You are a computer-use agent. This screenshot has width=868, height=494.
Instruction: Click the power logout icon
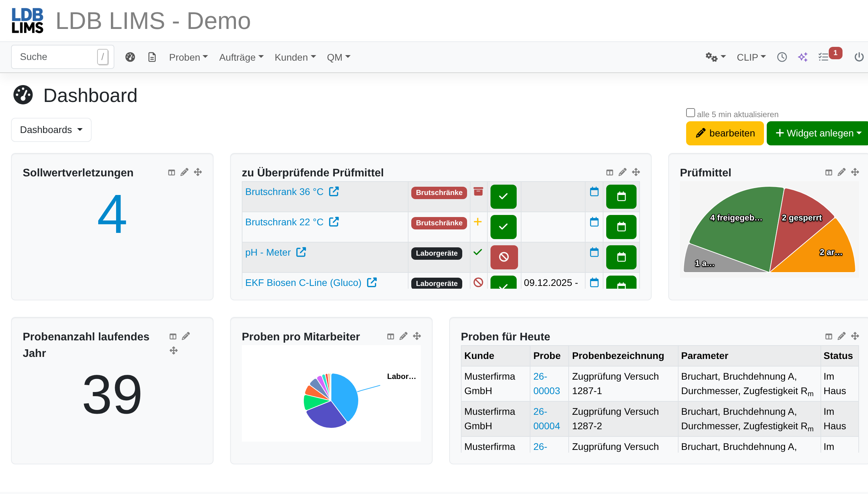[x=859, y=57]
